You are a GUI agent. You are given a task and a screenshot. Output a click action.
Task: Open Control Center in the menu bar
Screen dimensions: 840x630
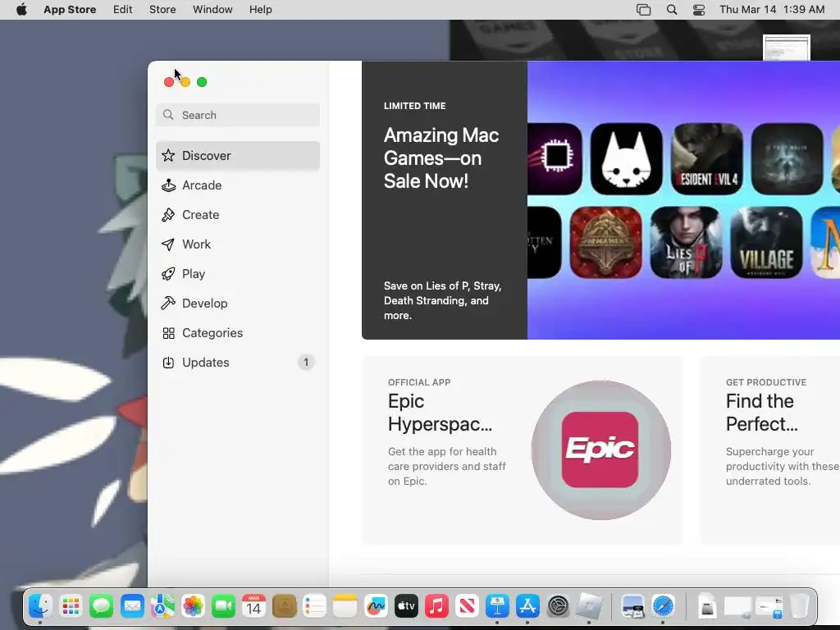699,10
